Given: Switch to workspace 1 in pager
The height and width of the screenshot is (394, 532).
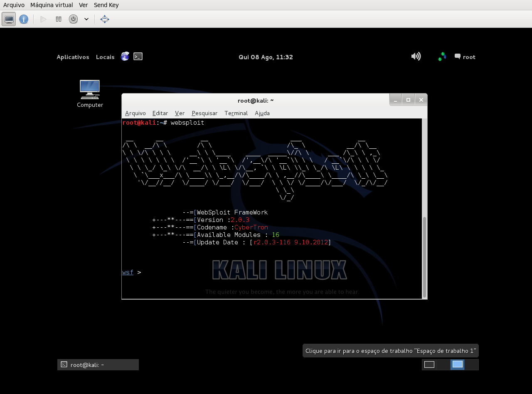Looking at the screenshot, I should point(429,364).
